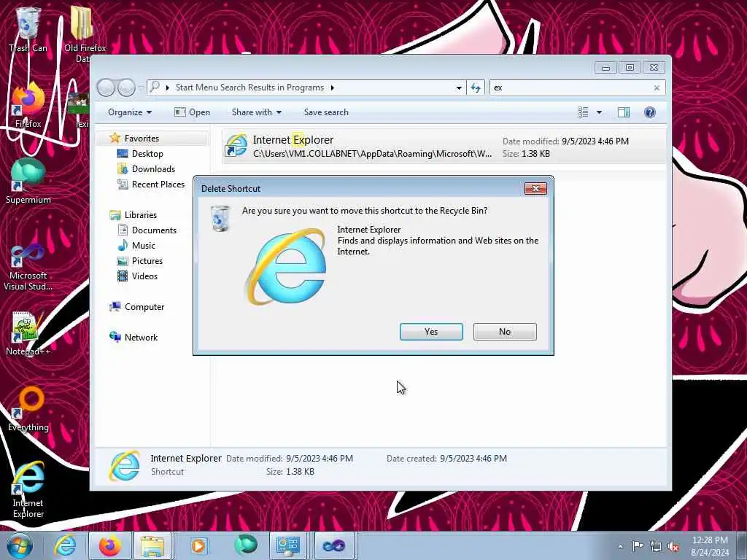Click the Recycle Bin icon in dialog
The image size is (747, 560).
(220, 219)
